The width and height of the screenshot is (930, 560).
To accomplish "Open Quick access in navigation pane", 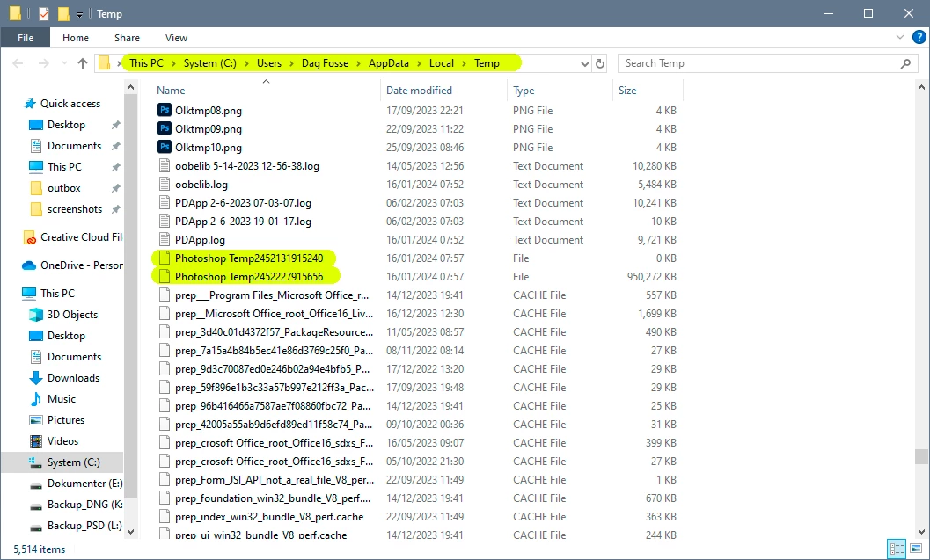I will 70,103.
